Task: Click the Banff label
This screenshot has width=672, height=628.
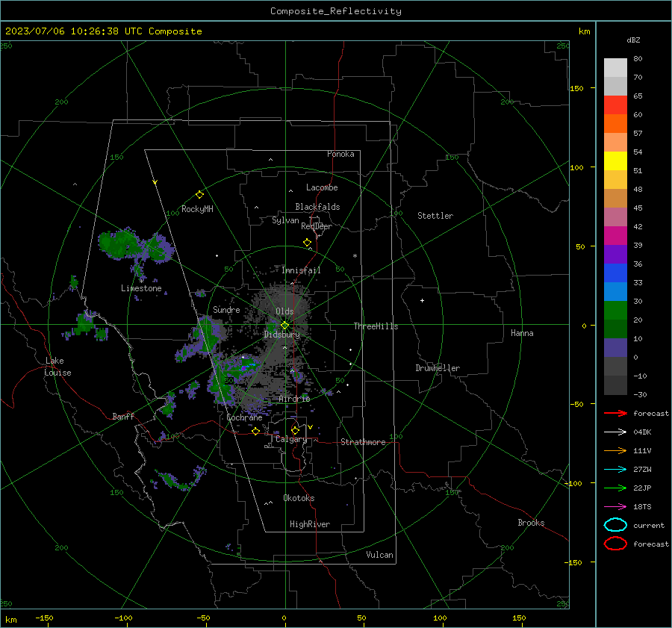Action: pyautogui.click(x=123, y=416)
